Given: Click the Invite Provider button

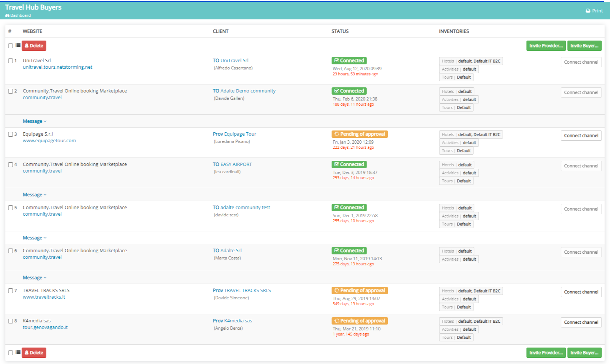Looking at the screenshot, I should (x=546, y=46).
